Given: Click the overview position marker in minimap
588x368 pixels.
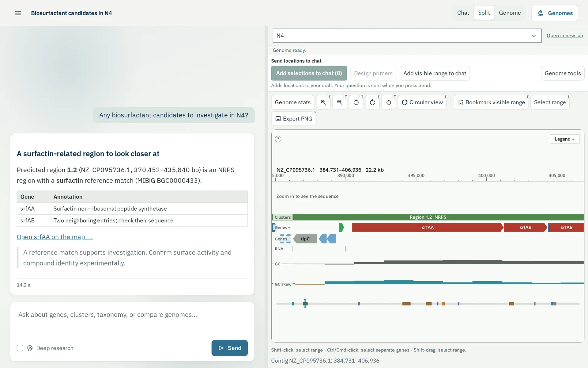Looking at the screenshot, I should [x=305, y=304].
